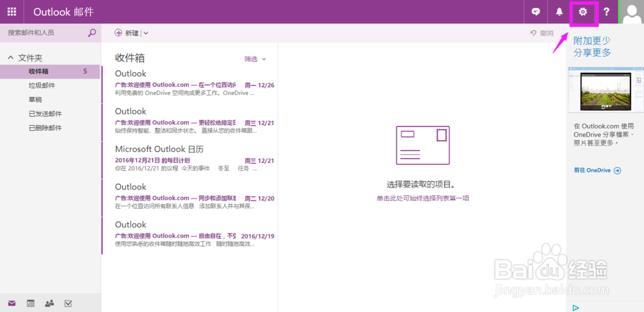Click the 收件箱 list heading
The image size is (644, 312).
click(130, 59)
